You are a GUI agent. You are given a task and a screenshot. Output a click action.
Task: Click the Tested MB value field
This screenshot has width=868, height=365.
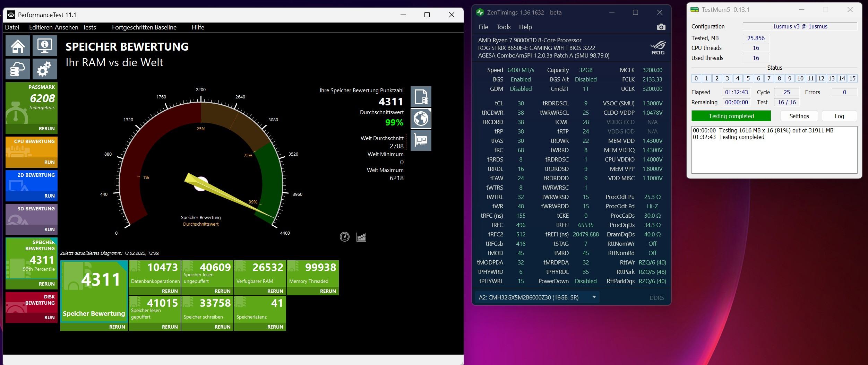click(x=756, y=38)
